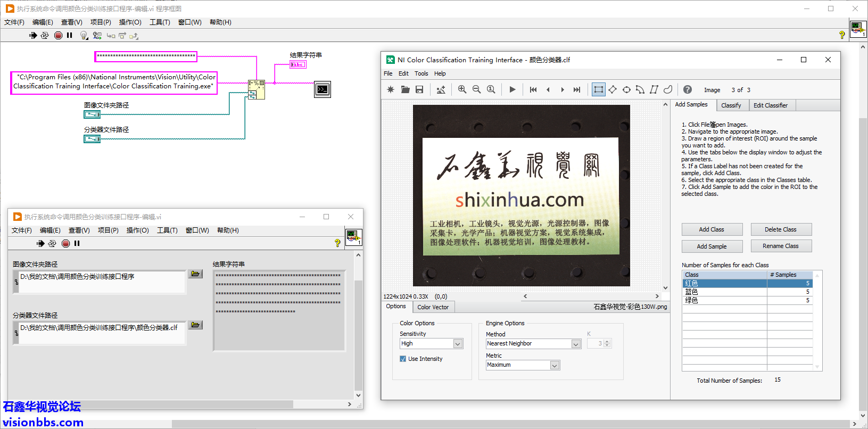Click the image viewer horizontal scrollbar
This screenshot has width=868, height=429.
point(591,296)
